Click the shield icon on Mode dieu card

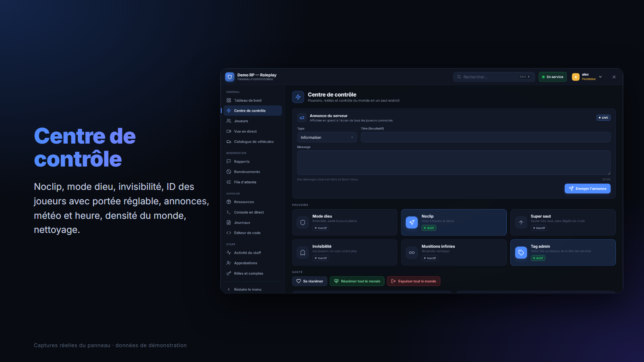click(x=303, y=222)
